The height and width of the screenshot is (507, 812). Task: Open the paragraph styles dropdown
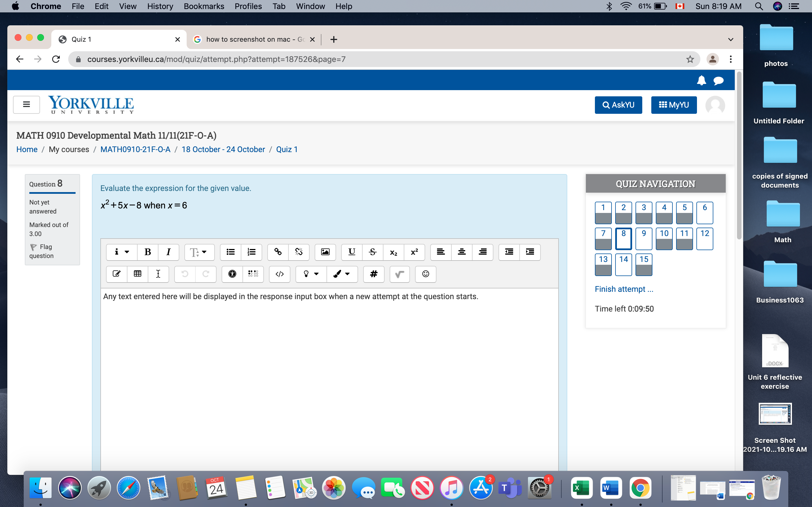[199, 252]
